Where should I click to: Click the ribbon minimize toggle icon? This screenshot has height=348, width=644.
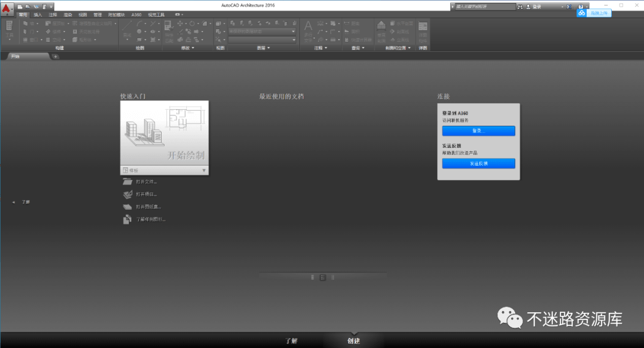click(x=178, y=14)
